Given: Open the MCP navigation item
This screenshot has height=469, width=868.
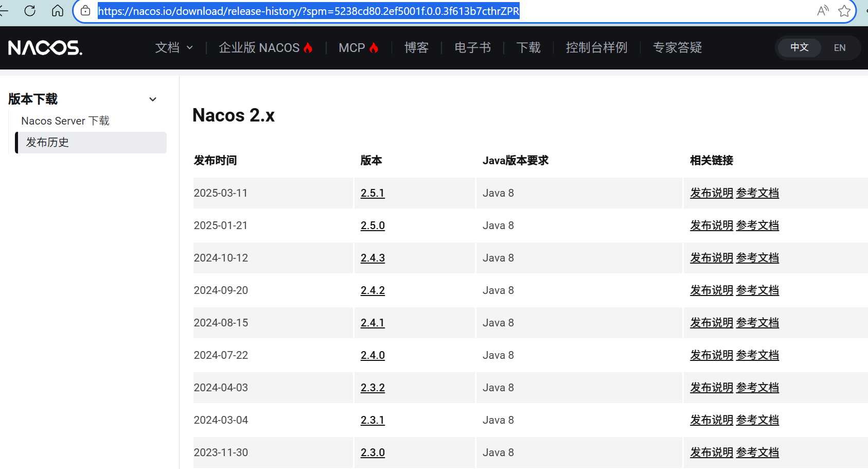Looking at the screenshot, I should point(358,48).
